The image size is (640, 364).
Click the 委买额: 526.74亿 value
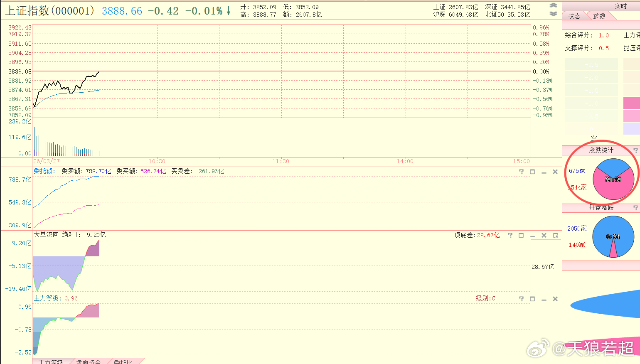pyautogui.click(x=141, y=171)
